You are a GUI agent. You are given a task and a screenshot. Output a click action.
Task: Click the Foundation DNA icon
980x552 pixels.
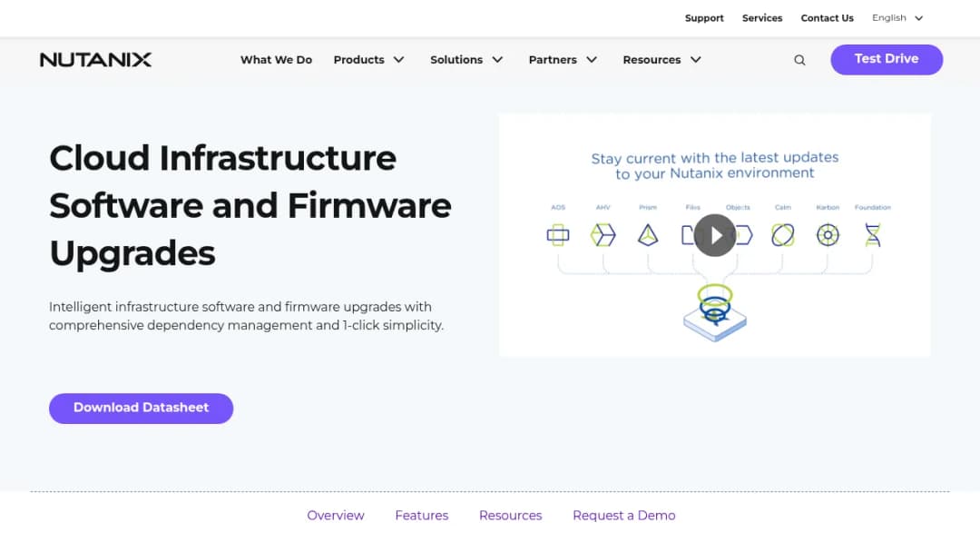[x=873, y=235]
